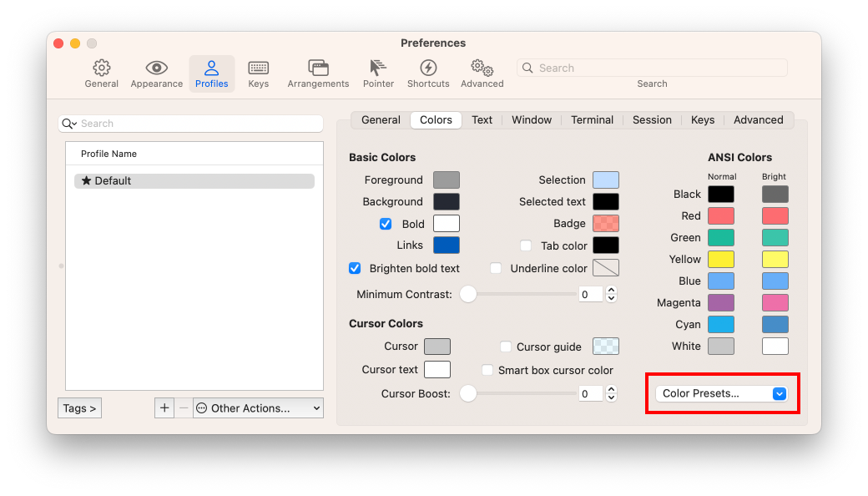Enable Smart box cursor color checkbox

pyautogui.click(x=487, y=370)
